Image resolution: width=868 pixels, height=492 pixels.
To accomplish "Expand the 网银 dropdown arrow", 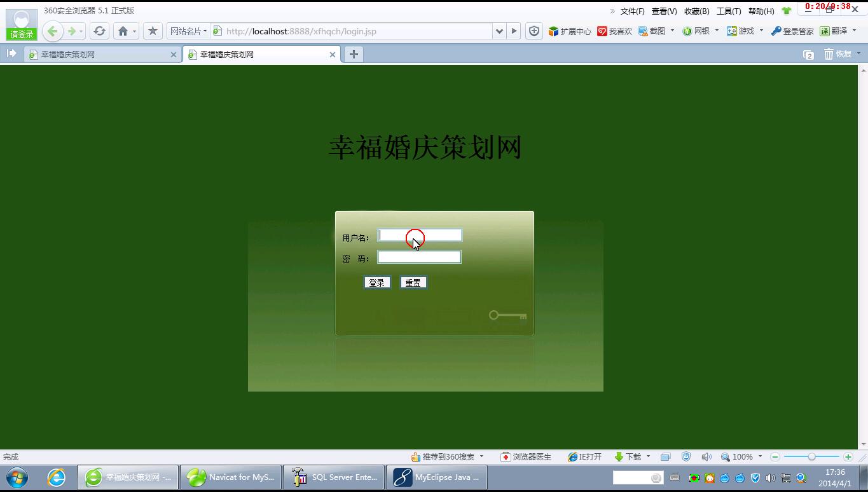I will [x=717, y=31].
